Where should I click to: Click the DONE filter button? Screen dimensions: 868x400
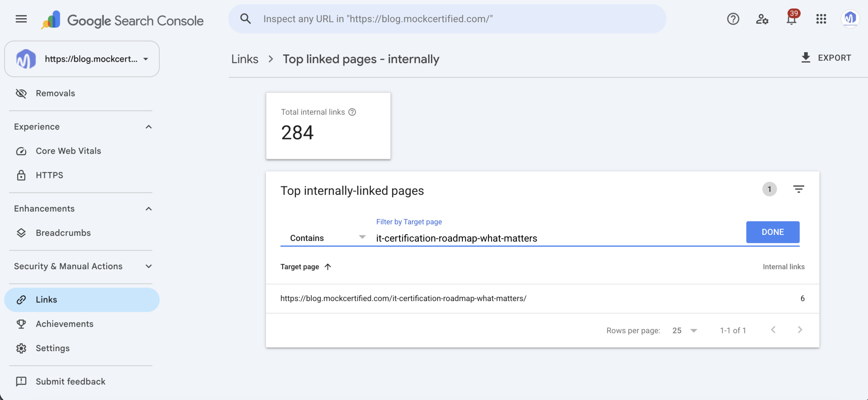pos(773,232)
